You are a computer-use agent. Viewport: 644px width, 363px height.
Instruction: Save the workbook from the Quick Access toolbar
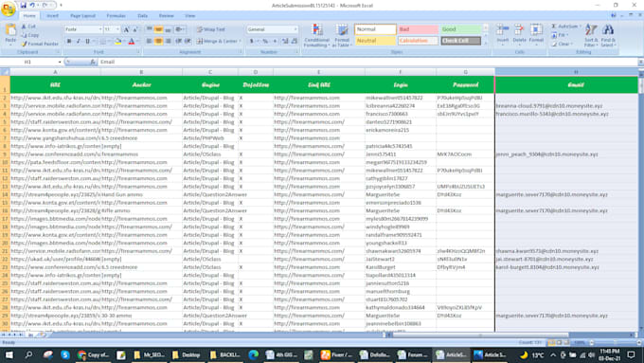click(x=24, y=6)
